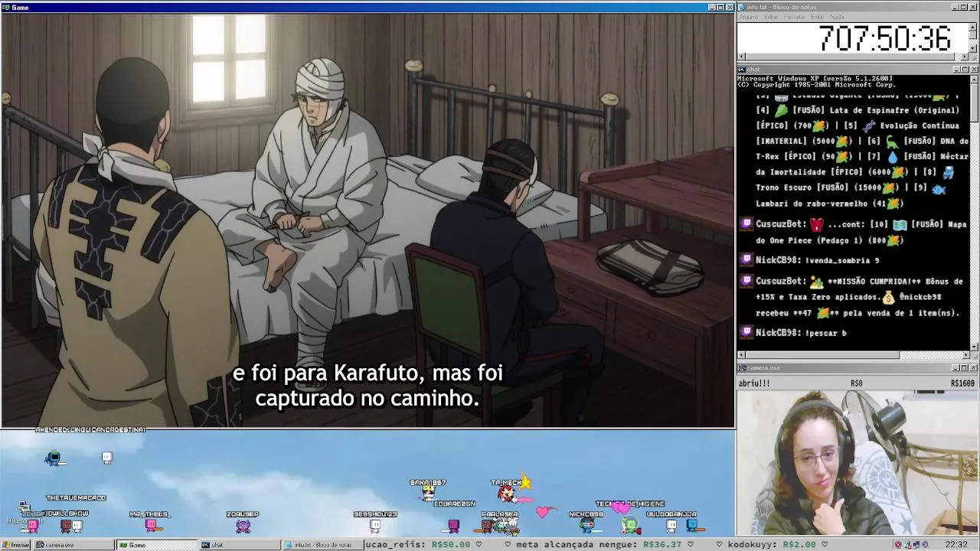Click the Notepad vertical scroll down arrow
The width and height of the screenshot is (980, 551).
(x=973, y=49)
